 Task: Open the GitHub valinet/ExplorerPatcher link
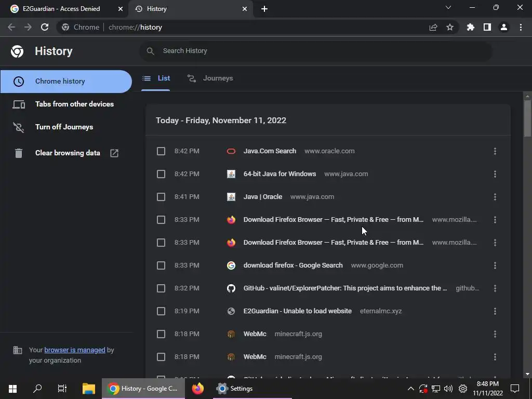pyautogui.click(x=345, y=288)
